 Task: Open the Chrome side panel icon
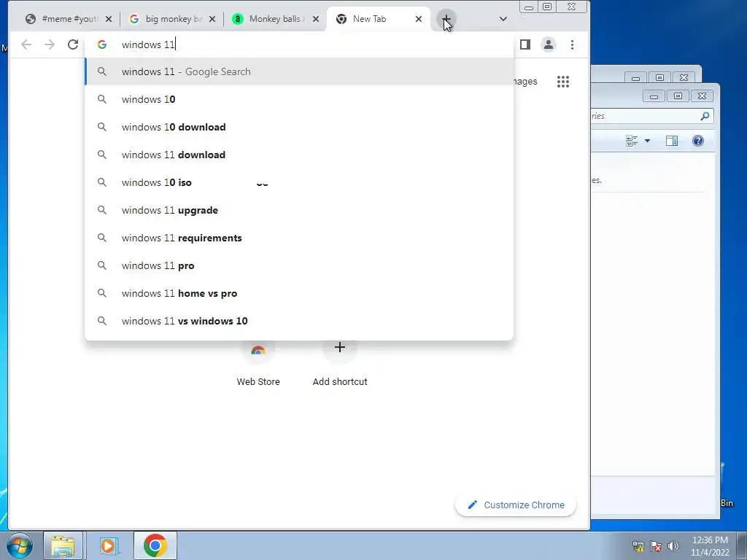(525, 44)
